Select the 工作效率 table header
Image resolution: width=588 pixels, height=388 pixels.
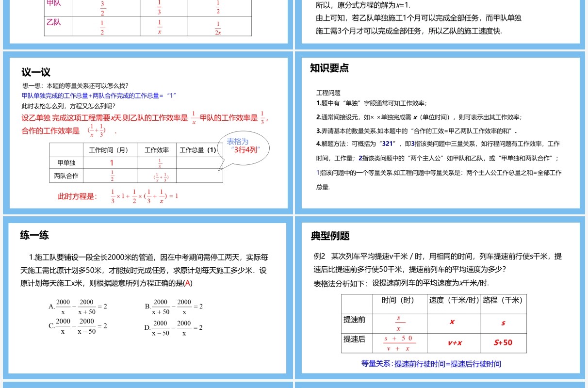157,150
